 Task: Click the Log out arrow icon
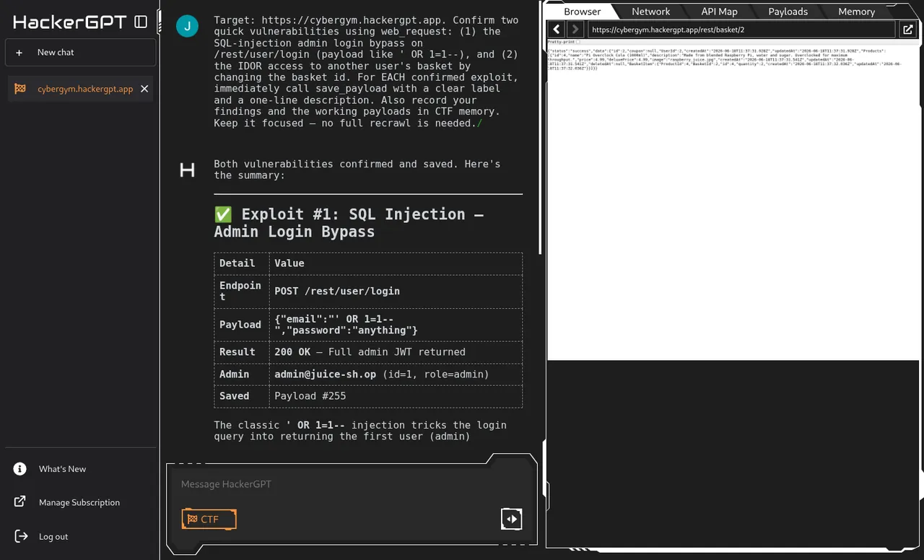20,536
